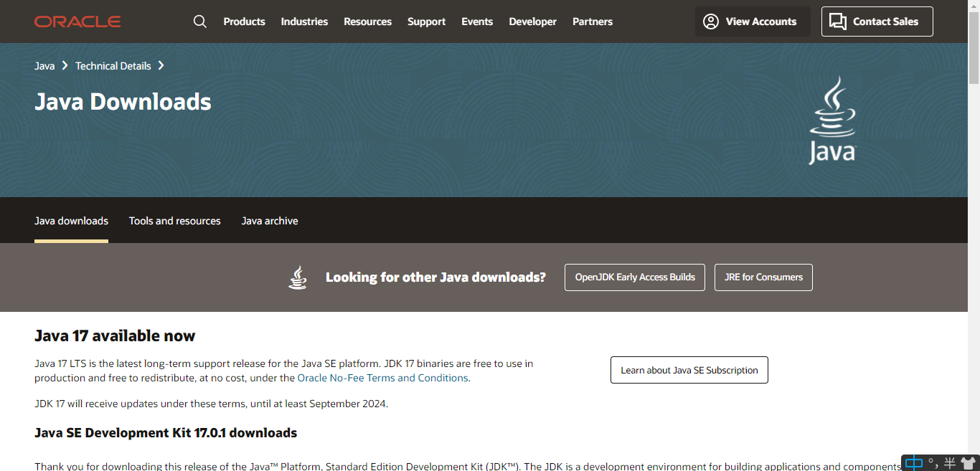Click the large Java coffee cup logo
980x471 pixels.
833,120
